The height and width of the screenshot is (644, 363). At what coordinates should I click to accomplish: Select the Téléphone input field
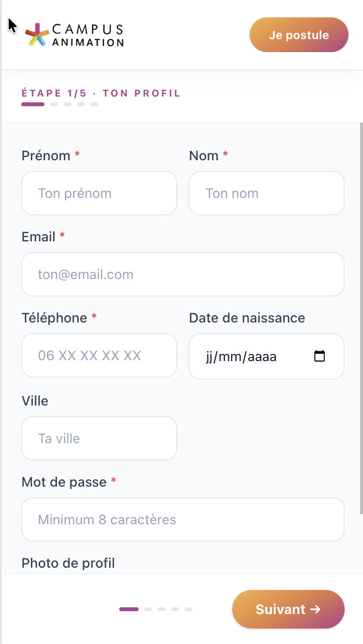pyautogui.click(x=99, y=356)
